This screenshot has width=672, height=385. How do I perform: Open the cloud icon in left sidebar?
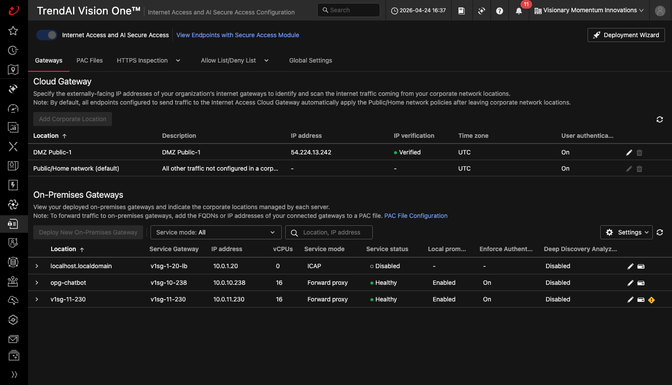click(13, 301)
